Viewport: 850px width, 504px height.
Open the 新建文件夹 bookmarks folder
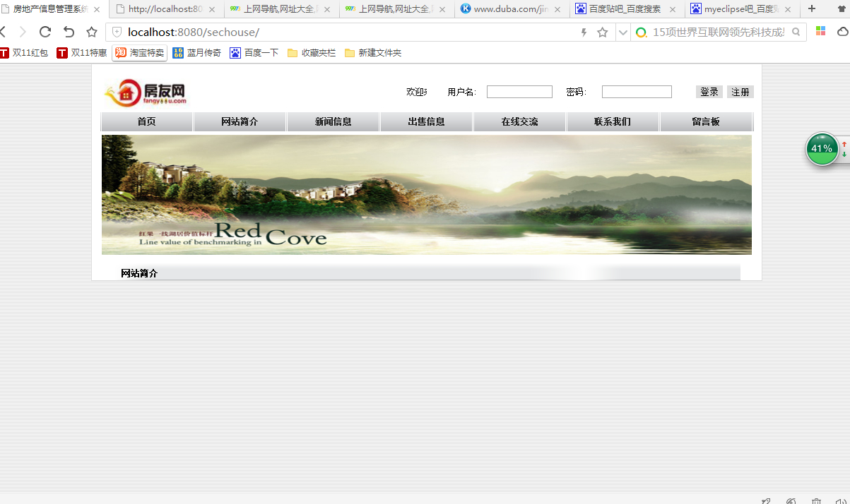pos(373,53)
